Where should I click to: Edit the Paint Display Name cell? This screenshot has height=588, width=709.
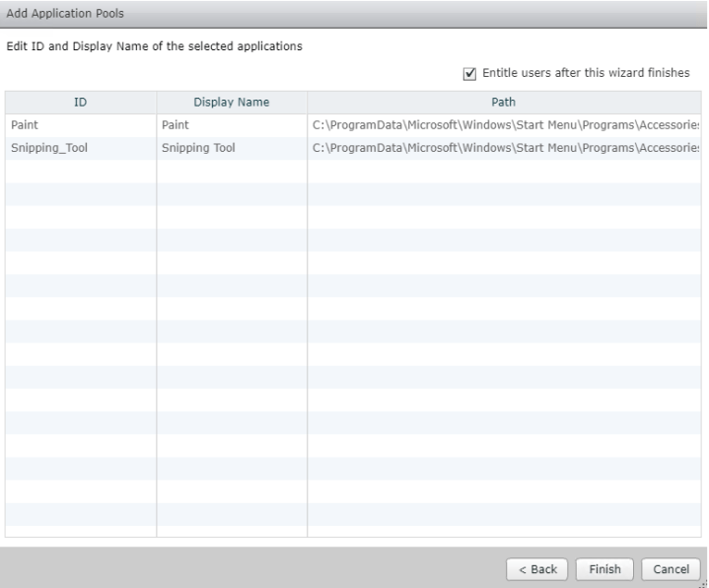click(231, 125)
